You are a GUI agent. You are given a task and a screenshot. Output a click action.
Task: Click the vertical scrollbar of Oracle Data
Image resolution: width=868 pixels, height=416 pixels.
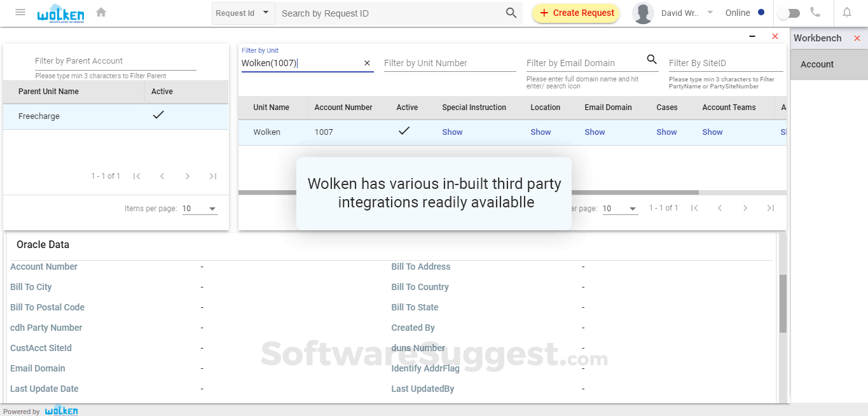point(783,303)
